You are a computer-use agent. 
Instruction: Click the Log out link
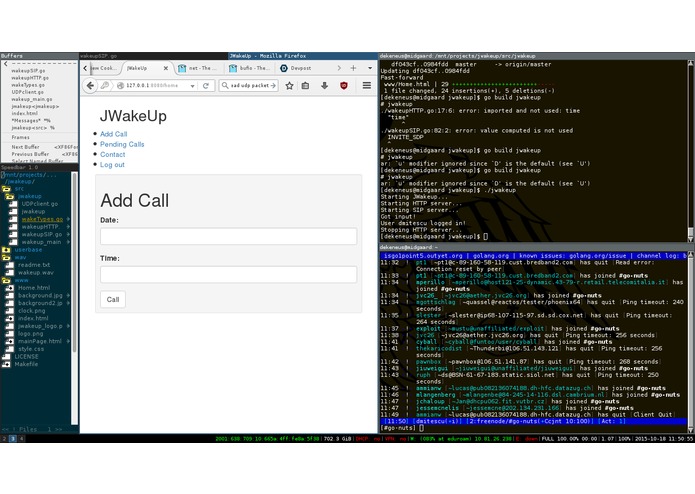coord(112,164)
